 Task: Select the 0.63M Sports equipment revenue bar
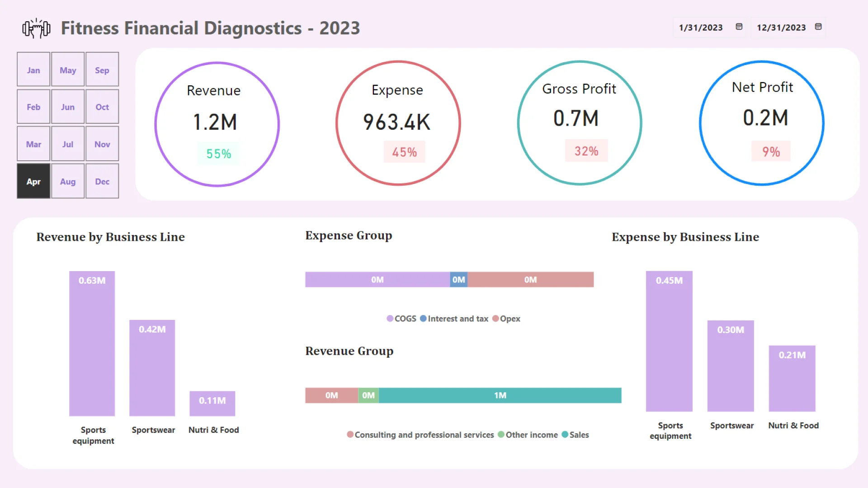[x=92, y=343]
